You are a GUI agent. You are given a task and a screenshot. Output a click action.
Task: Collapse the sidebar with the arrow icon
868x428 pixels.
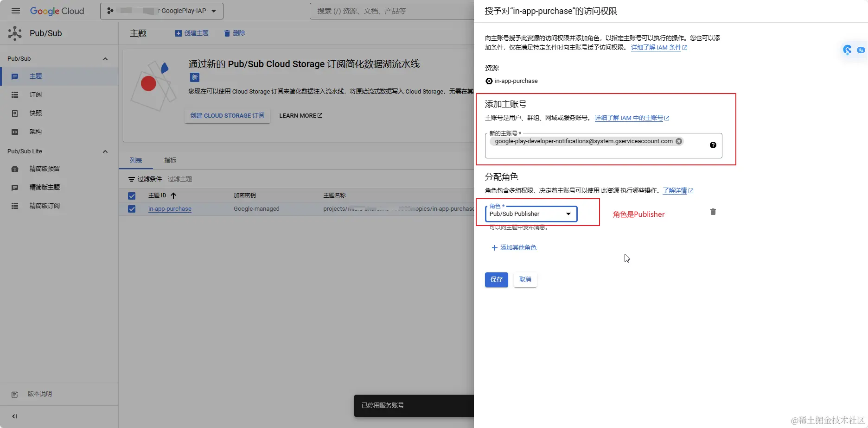15,416
